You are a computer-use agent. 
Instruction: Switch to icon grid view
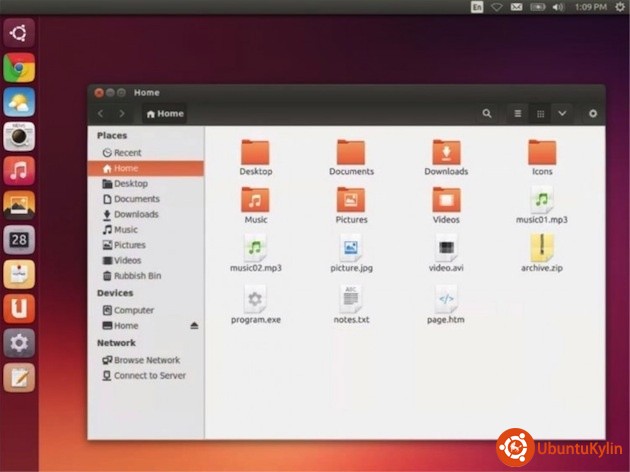pos(540,114)
